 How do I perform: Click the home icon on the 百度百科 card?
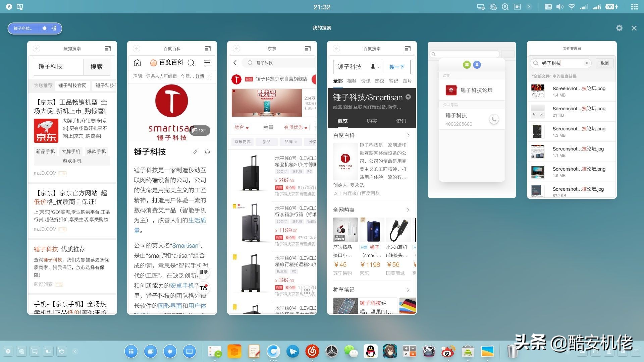(137, 63)
